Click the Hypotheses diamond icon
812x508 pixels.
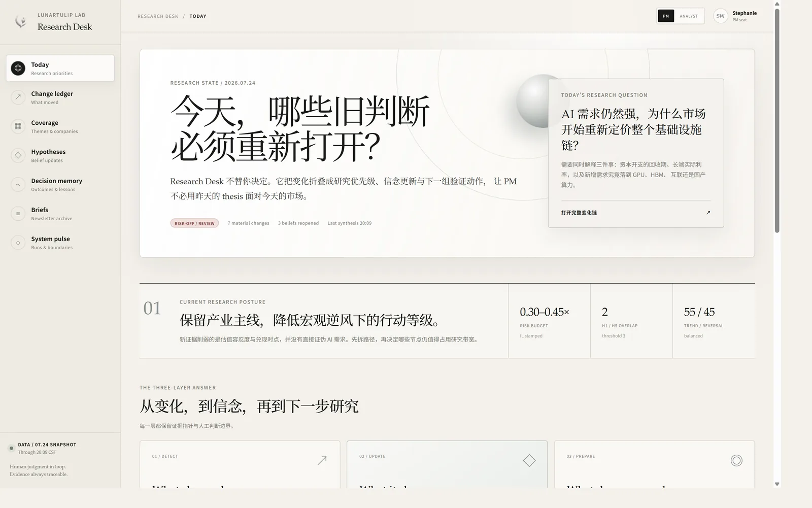18,155
